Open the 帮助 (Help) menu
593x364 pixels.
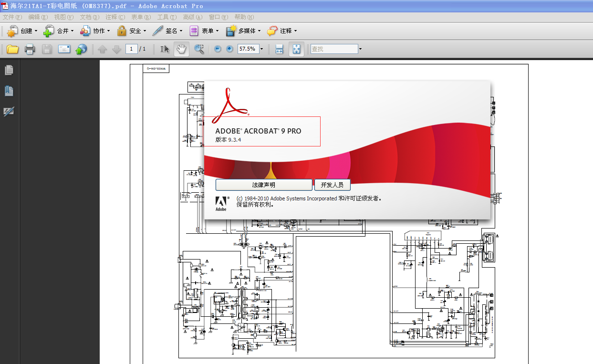click(x=244, y=17)
